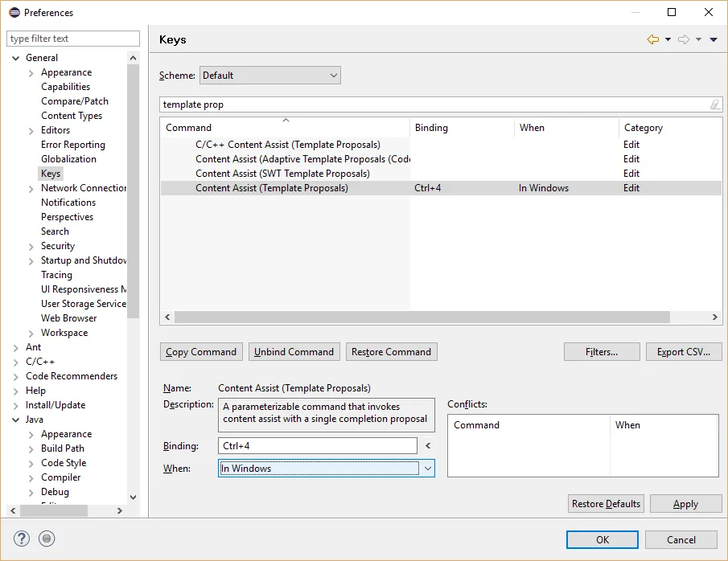728x561 pixels.
Task: Open the Filters... dialog button
Action: click(602, 352)
